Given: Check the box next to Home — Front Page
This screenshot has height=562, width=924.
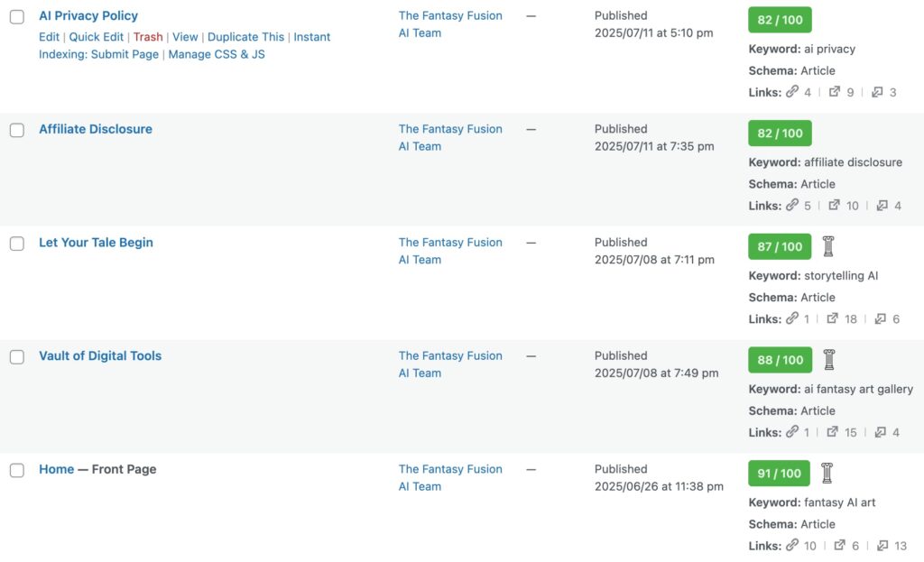Looking at the screenshot, I should [17, 470].
